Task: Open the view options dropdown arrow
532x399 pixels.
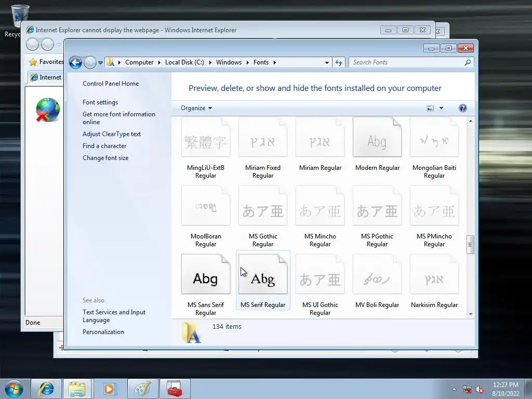Action: (441, 108)
